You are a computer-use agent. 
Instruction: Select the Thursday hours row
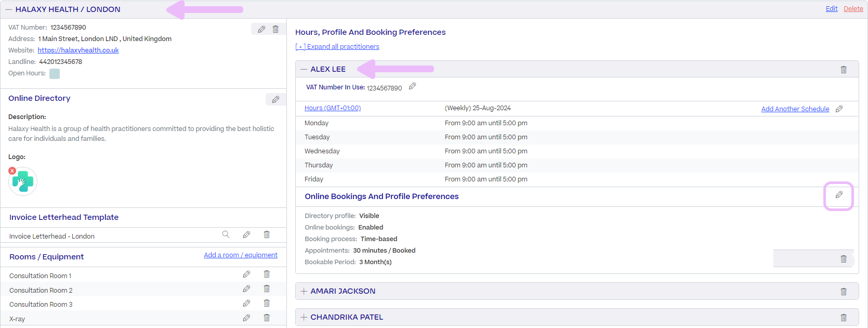click(x=577, y=165)
